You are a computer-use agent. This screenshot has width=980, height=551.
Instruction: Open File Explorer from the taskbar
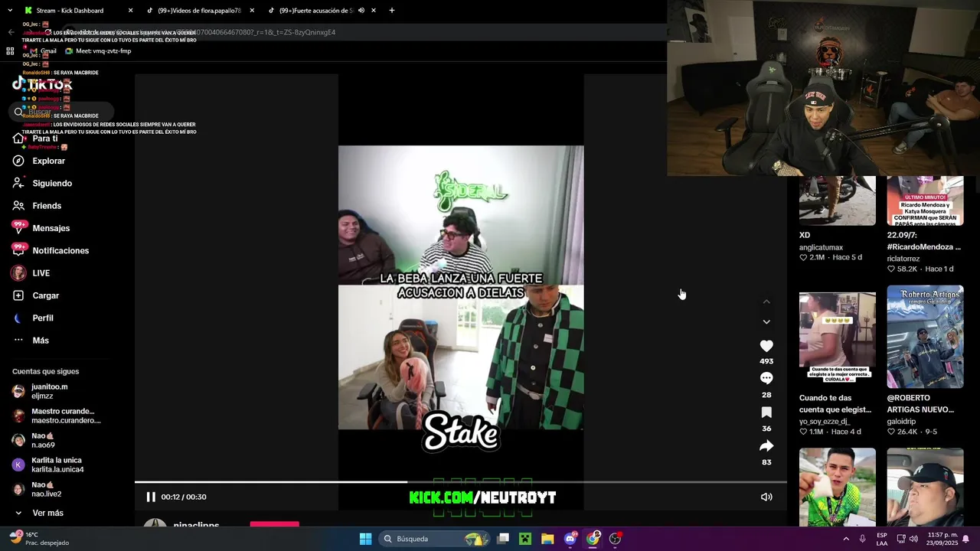[547, 539]
